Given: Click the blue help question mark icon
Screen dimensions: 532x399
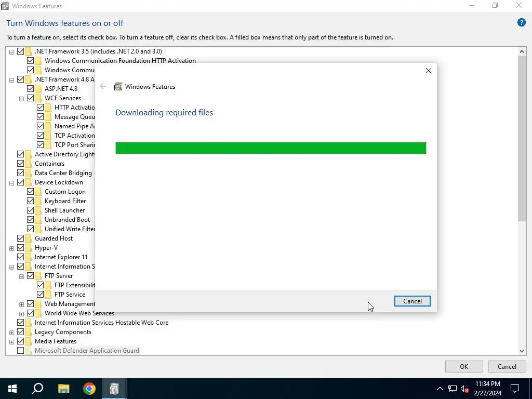Looking at the screenshot, I should point(521,23).
